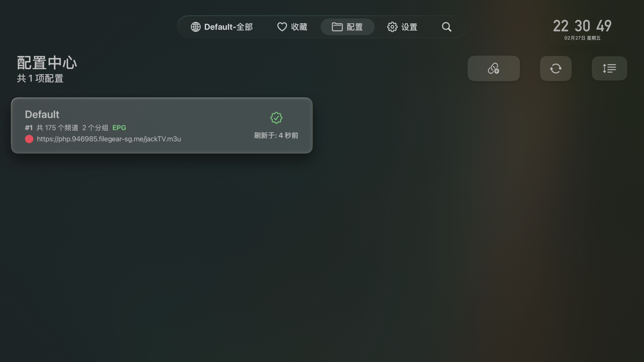Click the heart favorites icon
Image resolution: width=644 pixels, height=362 pixels.
(x=282, y=27)
